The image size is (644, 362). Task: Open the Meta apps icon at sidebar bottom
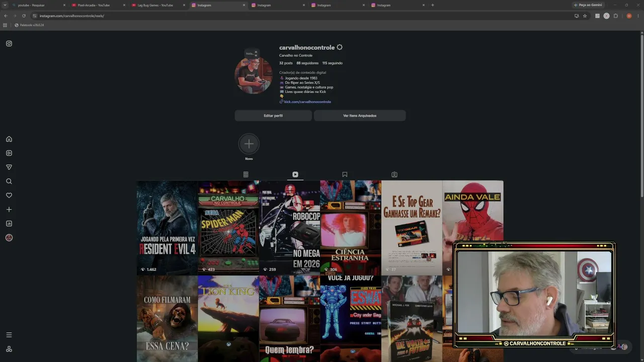coord(9,349)
